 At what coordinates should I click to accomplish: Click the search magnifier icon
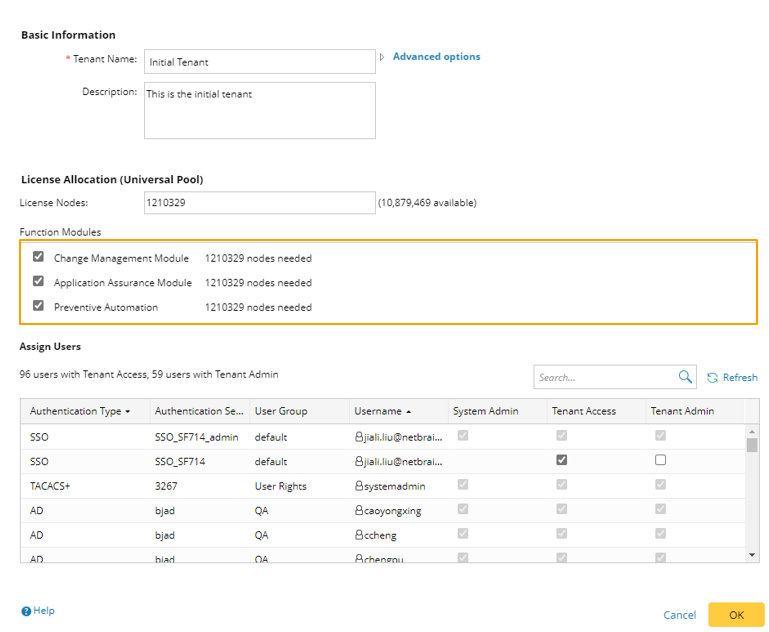click(685, 377)
